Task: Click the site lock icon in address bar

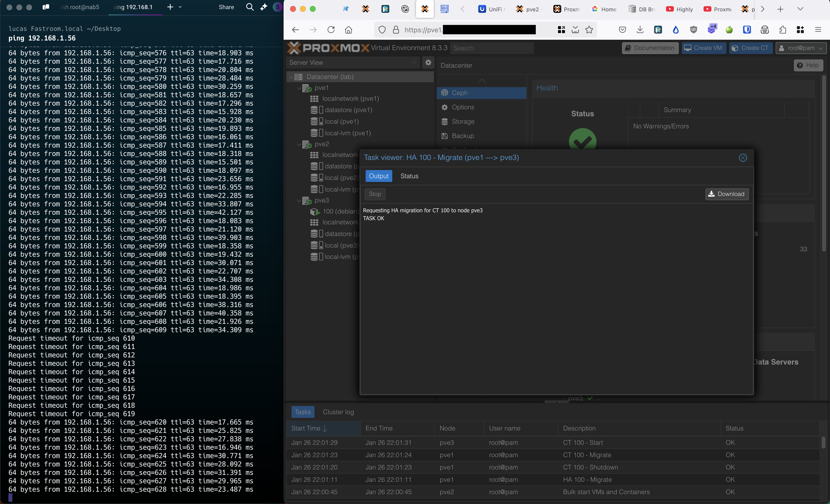Action: pos(396,30)
